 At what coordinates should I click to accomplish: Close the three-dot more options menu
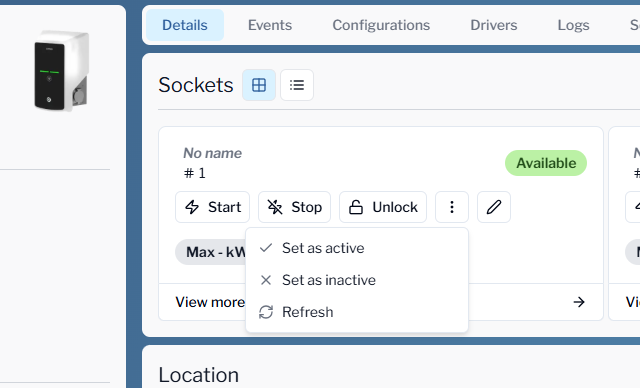pos(452,207)
